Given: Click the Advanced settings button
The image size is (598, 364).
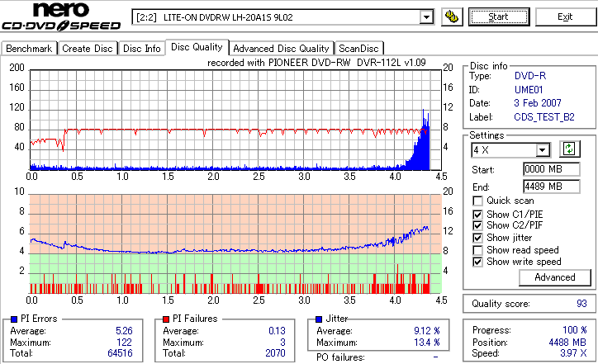Looking at the screenshot, I should [555, 277].
